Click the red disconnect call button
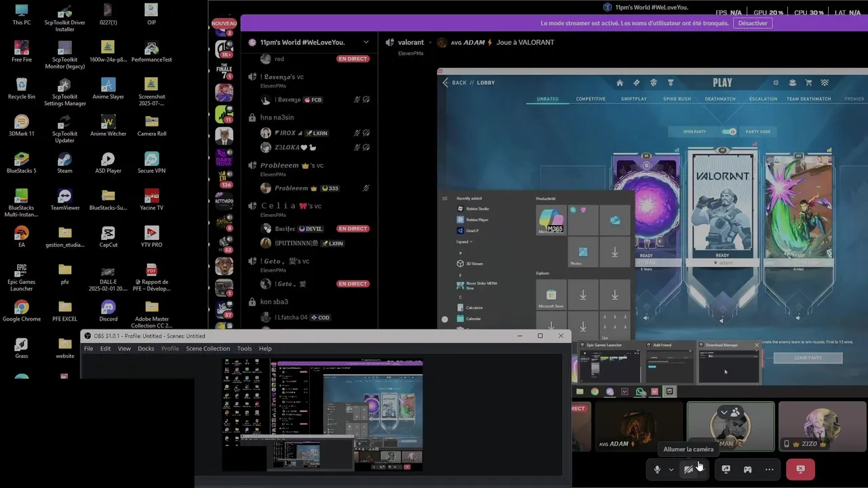 pos(800,469)
